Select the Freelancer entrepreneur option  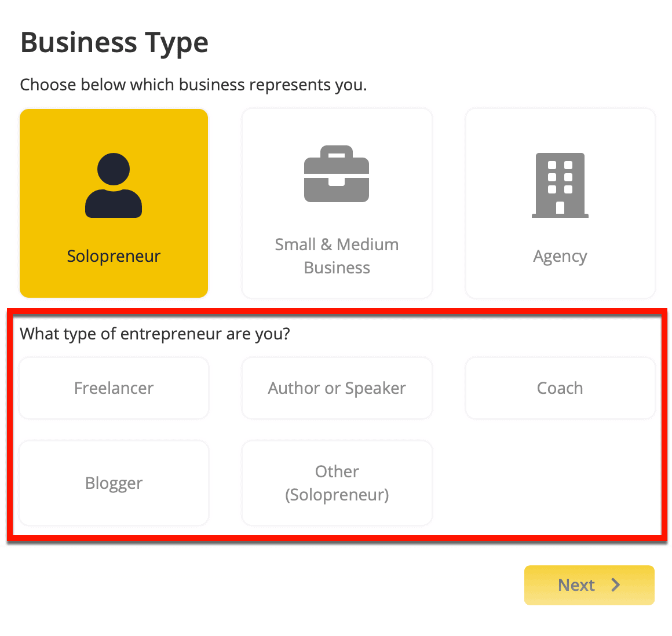[x=114, y=388]
